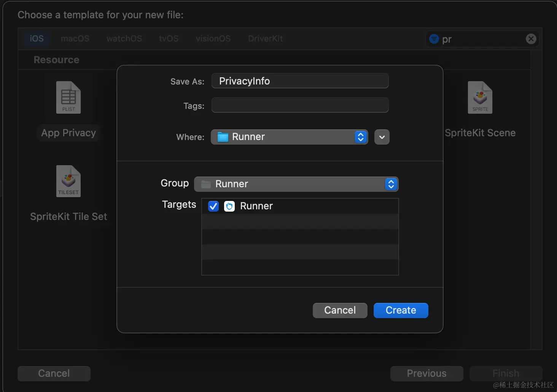Select the Runner row in Targets list

click(x=300, y=206)
